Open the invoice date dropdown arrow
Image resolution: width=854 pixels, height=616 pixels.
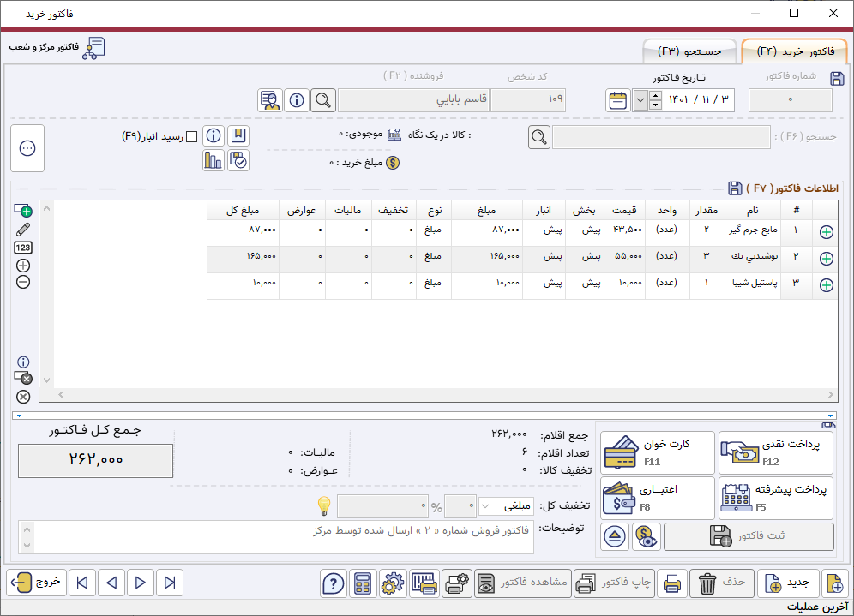tap(640, 100)
